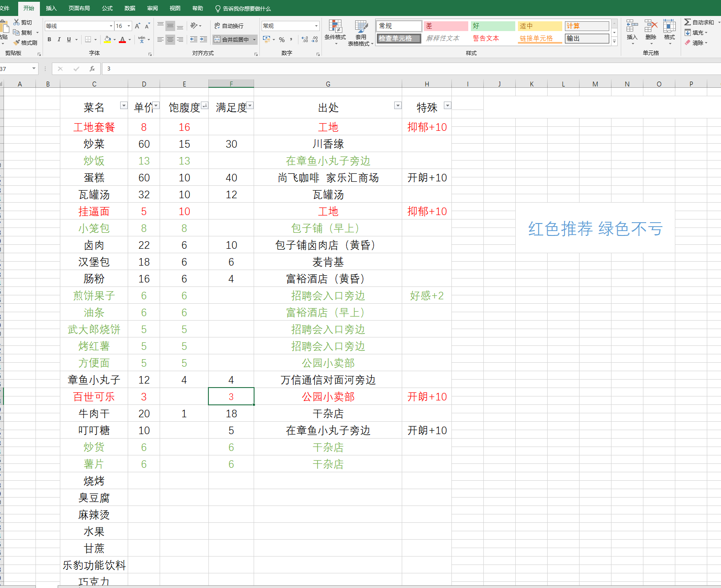Switch to the 页面布局 ribbon tab

pyautogui.click(x=79, y=8)
